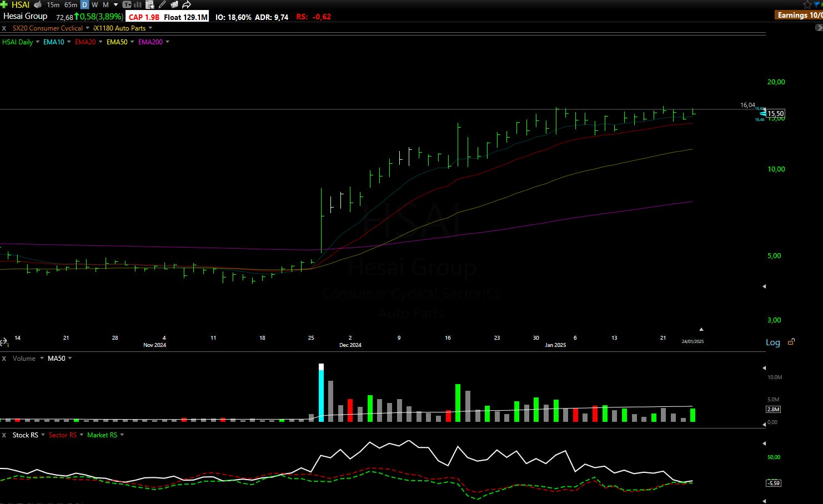Open the grid plus indicator icon
The image size is (823, 504).
pos(150,4)
